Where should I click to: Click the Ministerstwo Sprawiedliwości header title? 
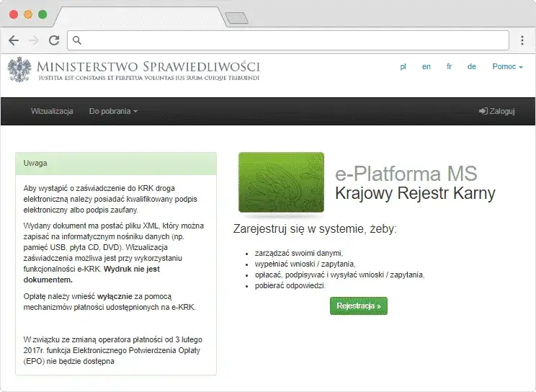(x=148, y=66)
